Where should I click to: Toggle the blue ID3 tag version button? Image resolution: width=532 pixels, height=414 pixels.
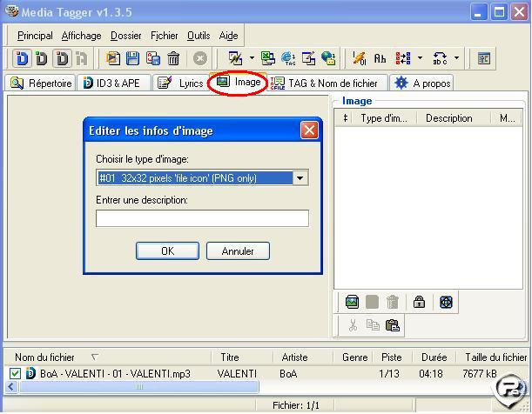[23, 58]
